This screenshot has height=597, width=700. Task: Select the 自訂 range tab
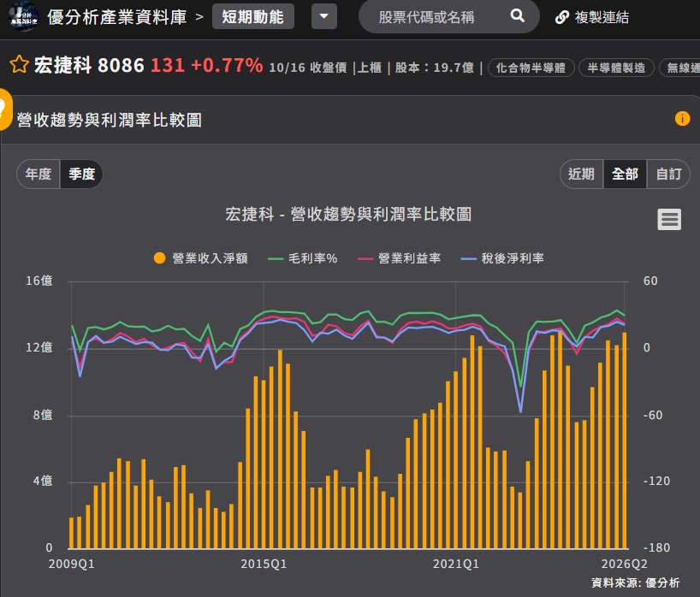pyautogui.click(x=668, y=174)
